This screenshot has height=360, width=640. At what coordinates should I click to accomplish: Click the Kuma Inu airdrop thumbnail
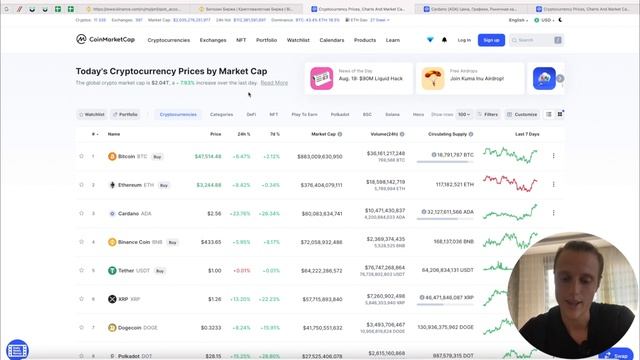click(433, 78)
